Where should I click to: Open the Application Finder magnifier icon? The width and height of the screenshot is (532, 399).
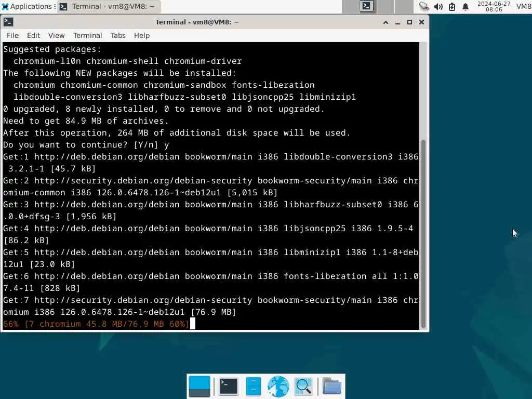click(303, 387)
